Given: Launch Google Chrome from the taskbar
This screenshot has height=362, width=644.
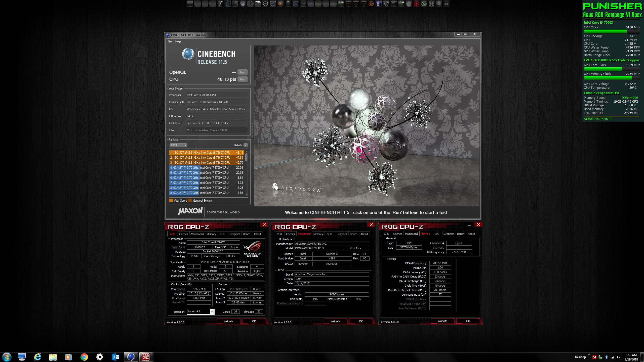Looking at the screenshot, I should (x=84, y=357).
